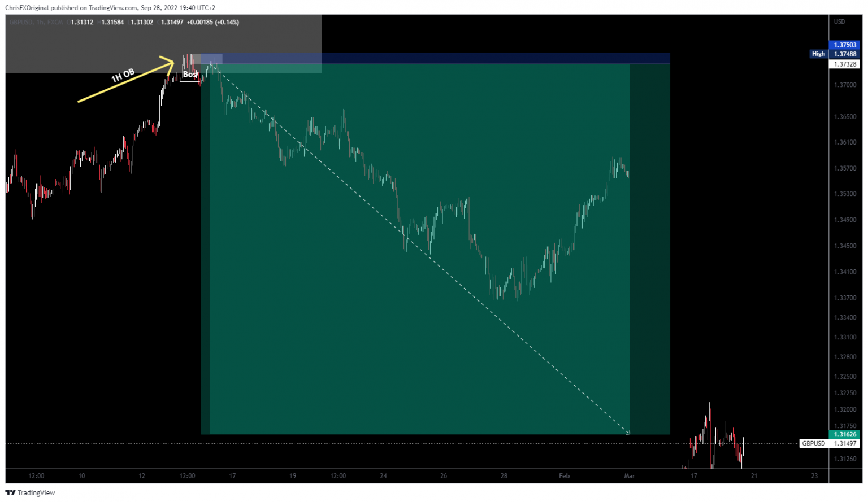The image size is (868, 502).
Task: Click the arrow tip ending the dashed trendline
Action: point(627,433)
